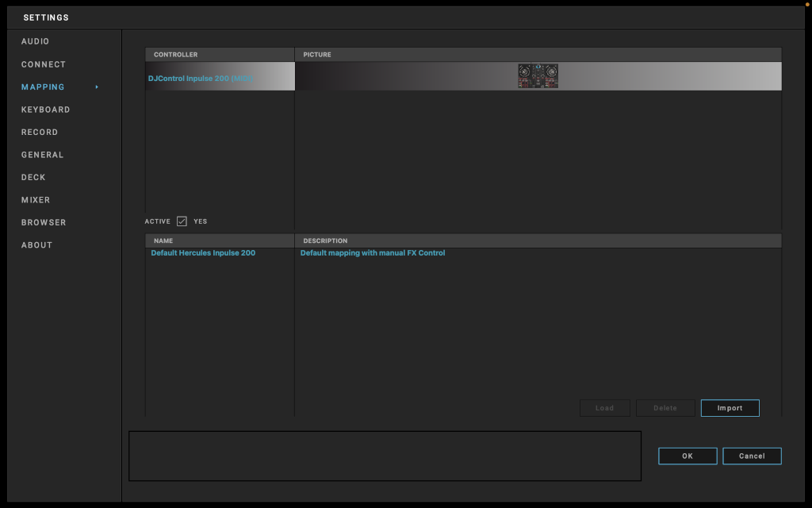Image resolution: width=812 pixels, height=508 pixels.
Task: Cancel the settings dialog
Action: click(752, 456)
